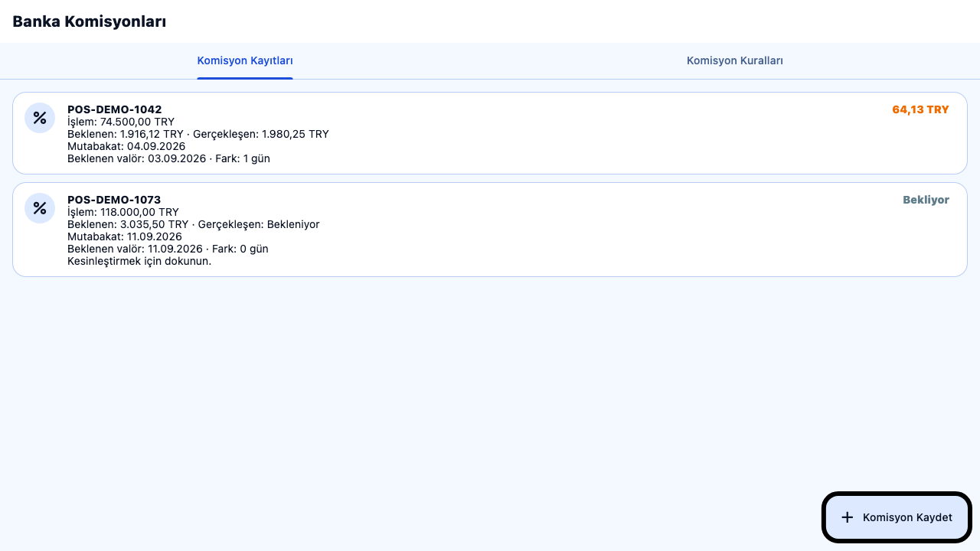Select the POS-DEMO-1042 record title
980x551 pixels.
[x=115, y=109]
